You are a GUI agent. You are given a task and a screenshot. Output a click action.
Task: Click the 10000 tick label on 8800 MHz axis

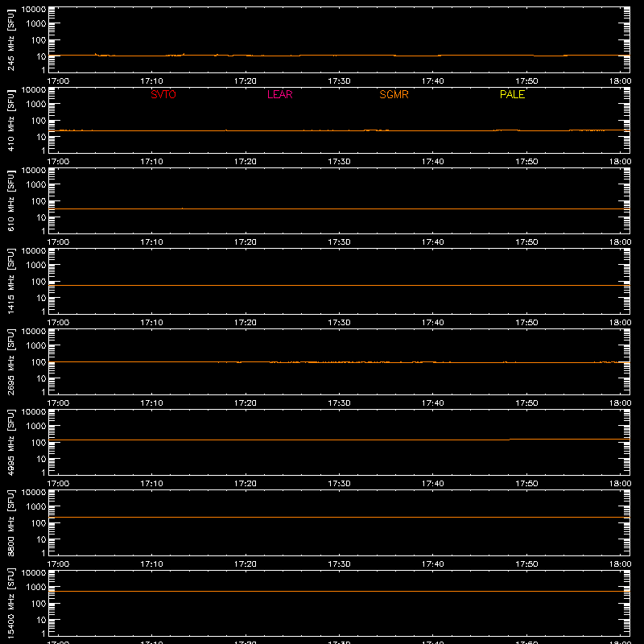pos(34,493)
